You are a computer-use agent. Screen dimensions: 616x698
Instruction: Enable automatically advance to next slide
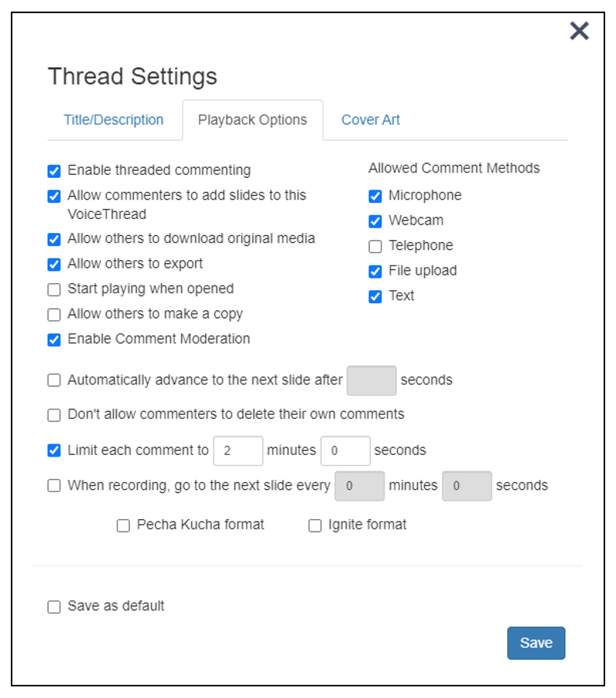click(x=53, y=380)
